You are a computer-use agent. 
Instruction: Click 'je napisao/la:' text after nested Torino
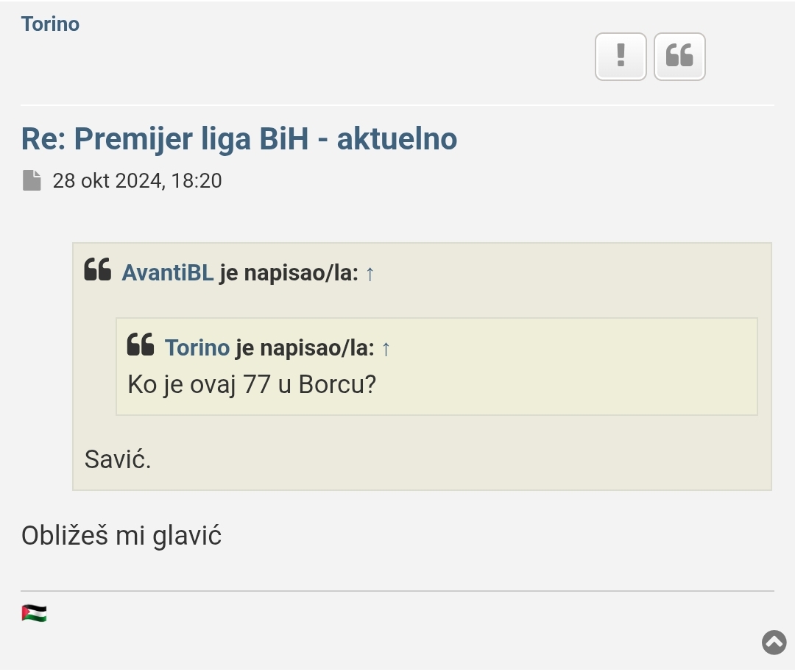[305, 347]
